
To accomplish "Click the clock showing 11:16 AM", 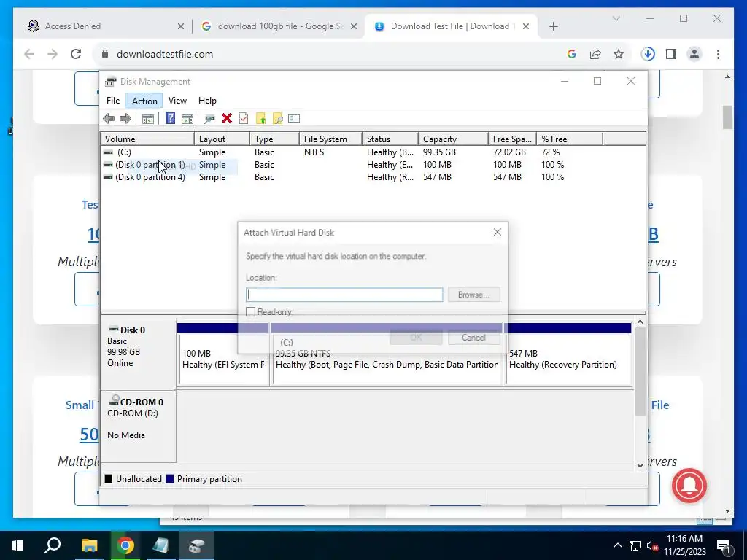I will pos(684,539).
